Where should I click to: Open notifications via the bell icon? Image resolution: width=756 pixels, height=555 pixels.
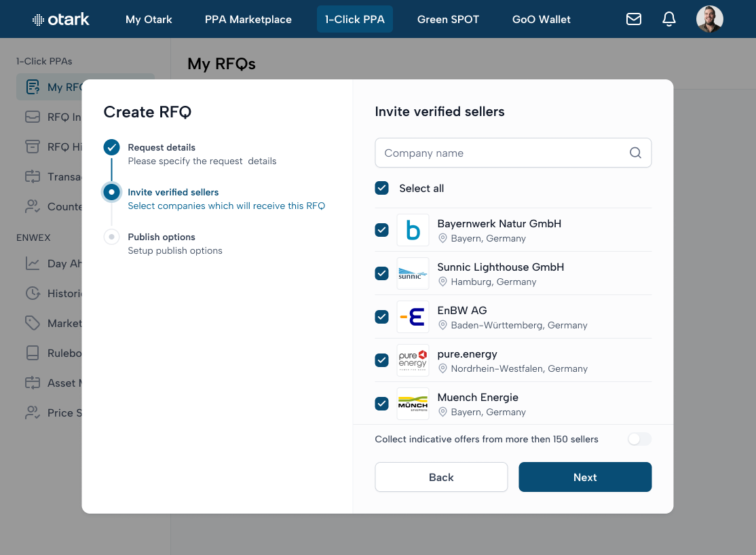pyautogui.click(x=669, y=19)
